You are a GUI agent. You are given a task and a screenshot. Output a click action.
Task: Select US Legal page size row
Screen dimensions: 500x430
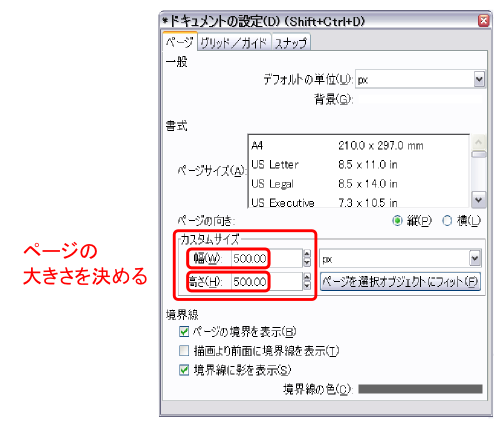(358, 184)
